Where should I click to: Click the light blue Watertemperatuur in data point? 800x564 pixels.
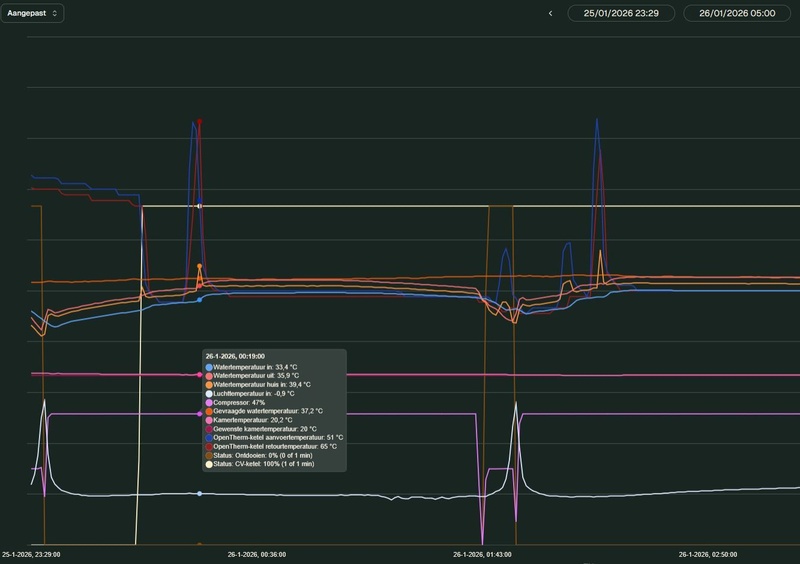[x=199, y=300]
